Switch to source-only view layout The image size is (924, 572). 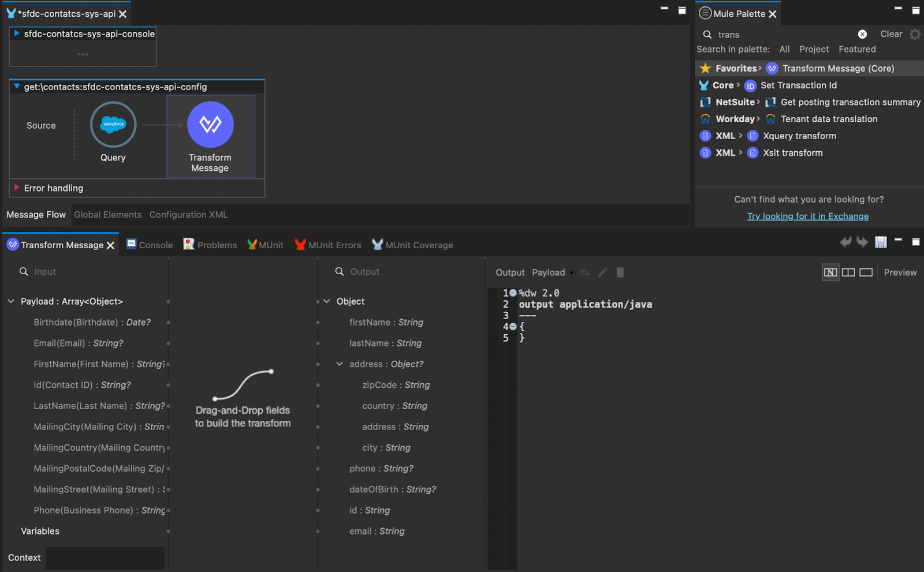point(866,272)
